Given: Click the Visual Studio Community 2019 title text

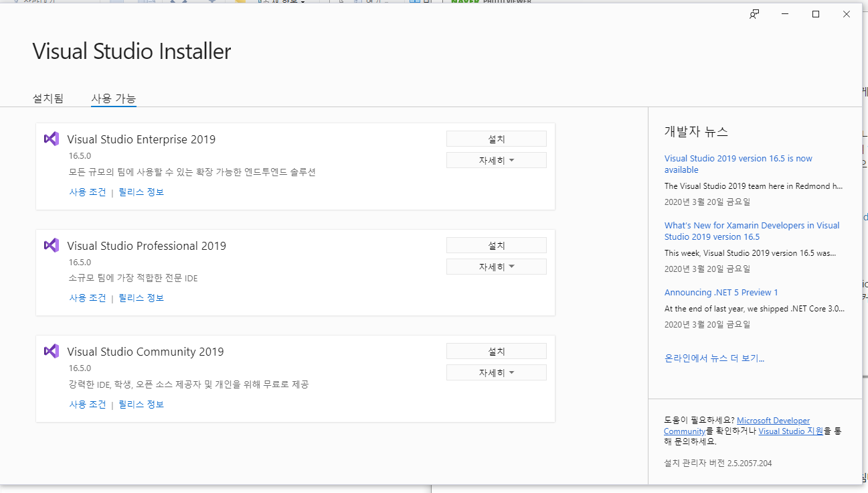Looking at the screenshot, I should pyautogui.click(x=145, y=352).
